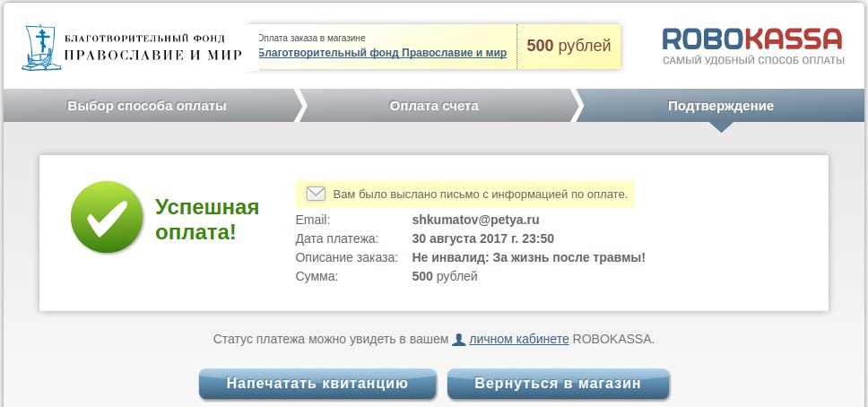Select the Подтверждение step
The height and width of the screenshot is (407, 868).
721,106
